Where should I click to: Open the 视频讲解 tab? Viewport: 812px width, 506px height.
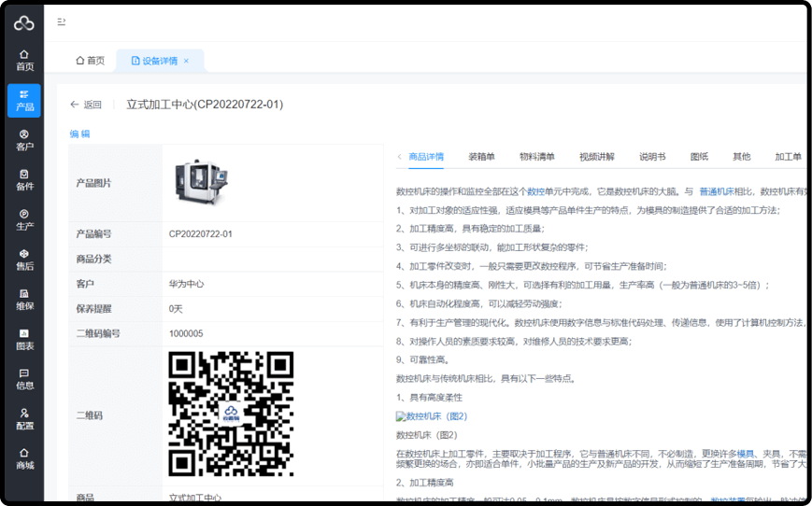pos(596,157)
